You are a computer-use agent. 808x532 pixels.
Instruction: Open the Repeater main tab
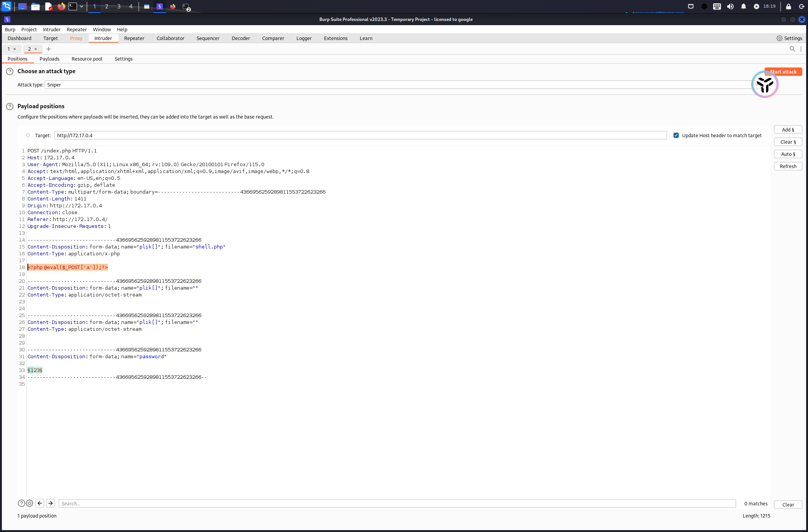(134, 38)
